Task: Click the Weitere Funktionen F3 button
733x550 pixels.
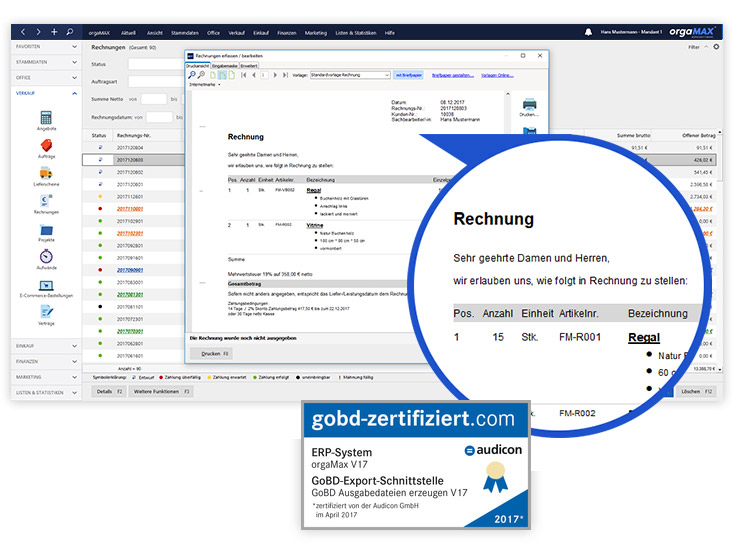Action: click(x=161, y=392)
